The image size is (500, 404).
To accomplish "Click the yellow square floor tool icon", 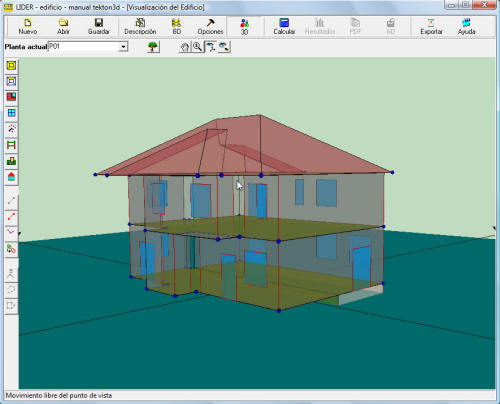I will pyautogui.click(x=11, y=66).
